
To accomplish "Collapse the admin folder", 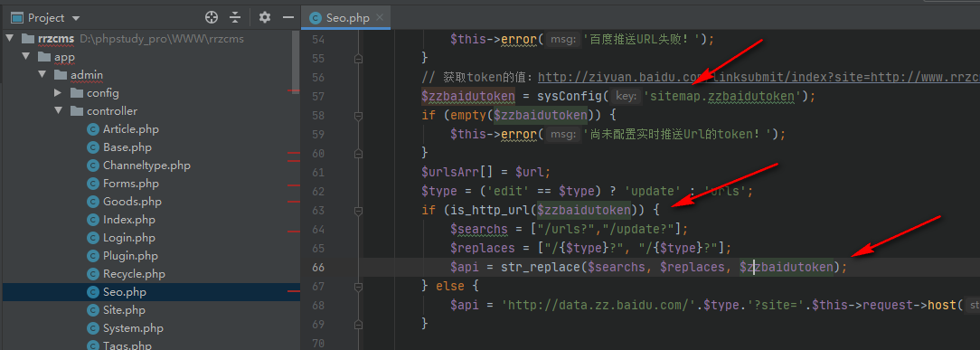I will click(x=42, y=75).
